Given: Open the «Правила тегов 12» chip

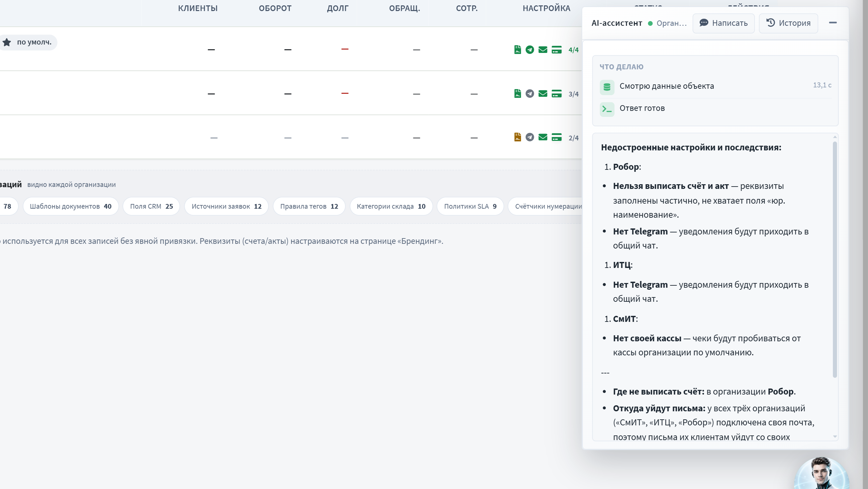Looking at the screenshot, I should pyautogui.click(x=309, y=206).
